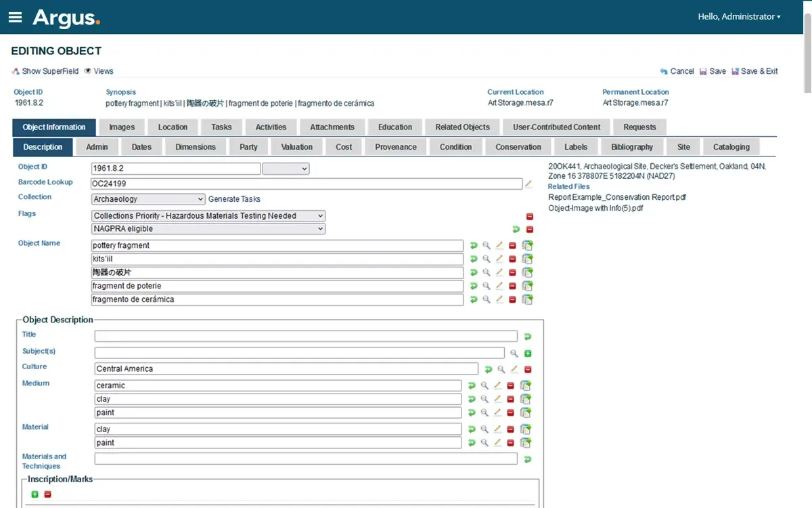
Task: Add a new Inscription/Marks entry
Action: (x=35, y=494)
